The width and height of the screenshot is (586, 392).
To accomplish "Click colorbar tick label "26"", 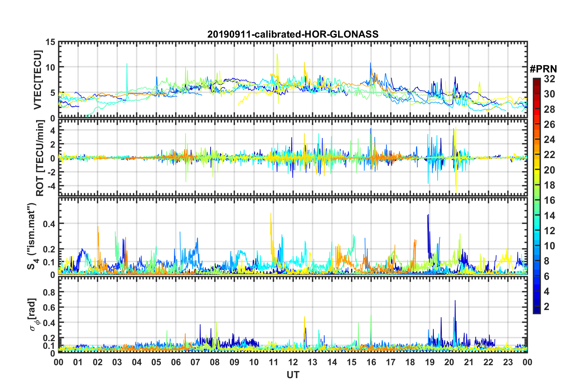I will (549, 125).
